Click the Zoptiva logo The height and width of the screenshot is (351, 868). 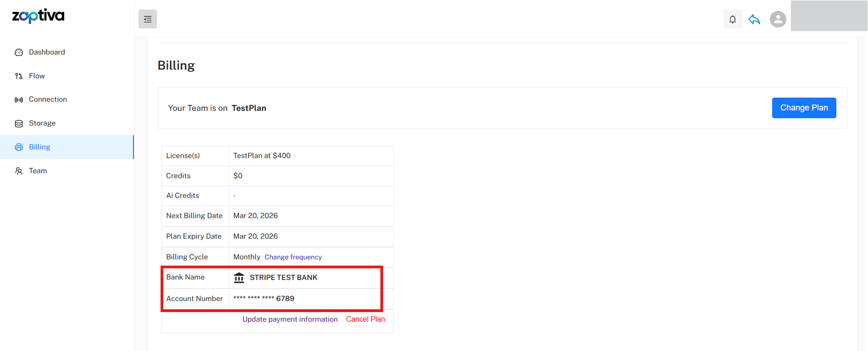pos(38,16)
